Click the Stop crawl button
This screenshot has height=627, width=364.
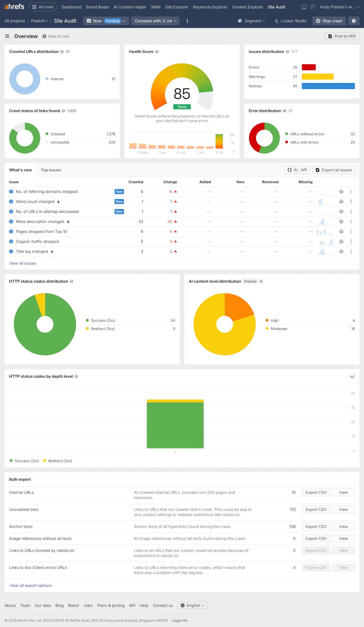pos(329,21)
